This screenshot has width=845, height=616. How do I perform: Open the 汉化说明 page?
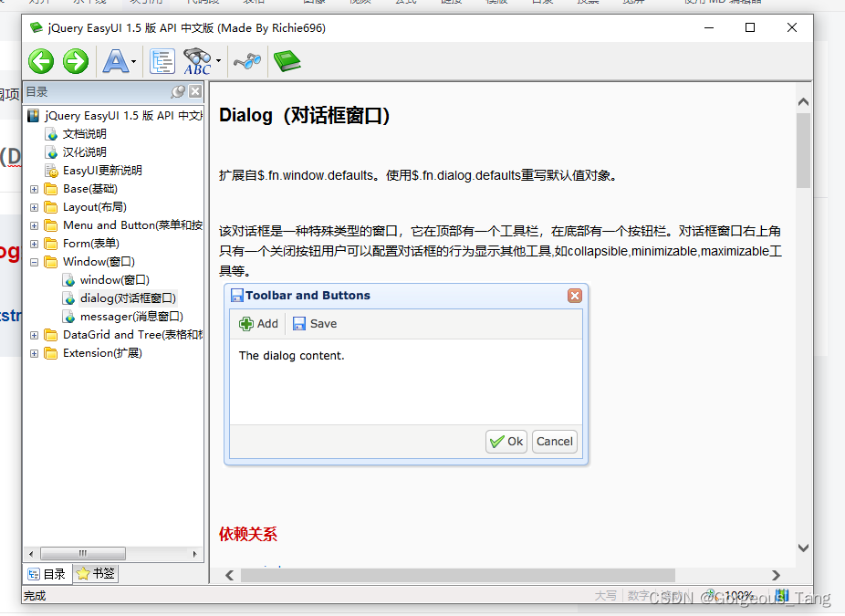click(x=84, y=152)
